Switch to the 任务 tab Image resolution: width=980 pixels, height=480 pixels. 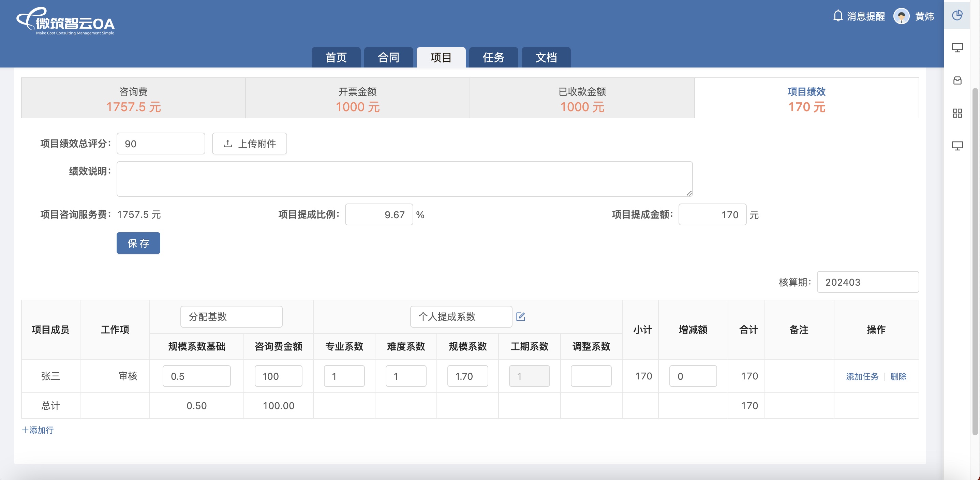pos(493,57)
